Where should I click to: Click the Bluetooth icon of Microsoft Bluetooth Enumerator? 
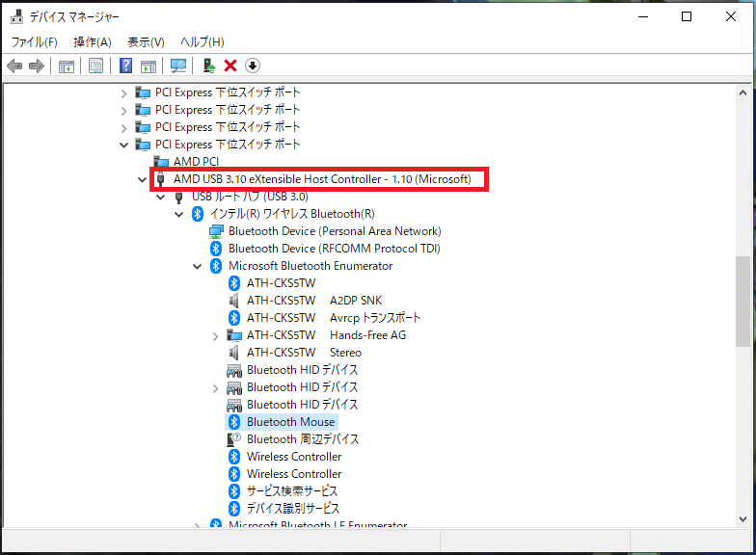[216, 266]
